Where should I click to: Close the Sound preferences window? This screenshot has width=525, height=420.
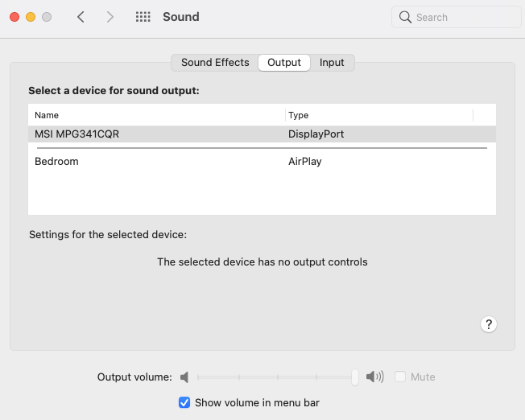14,17
